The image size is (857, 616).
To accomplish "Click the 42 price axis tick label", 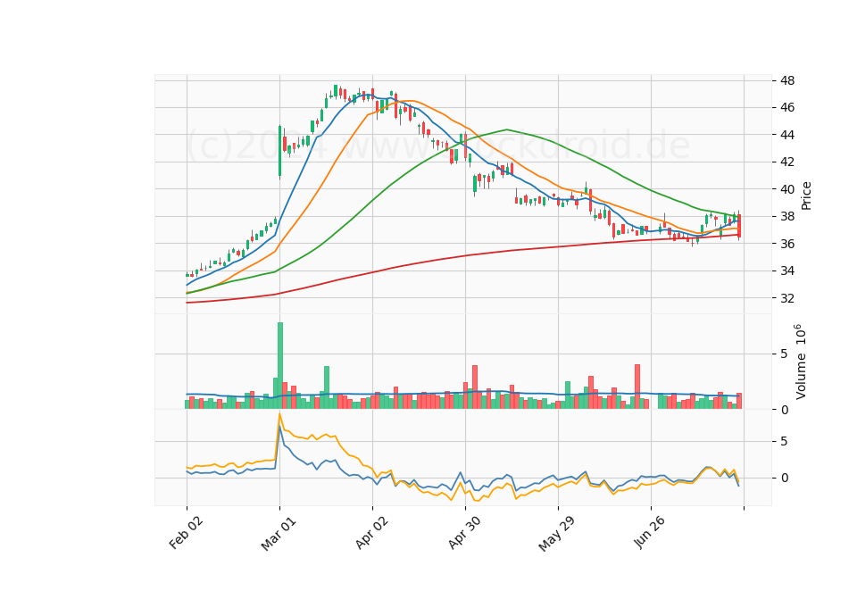I will [787, 162].
